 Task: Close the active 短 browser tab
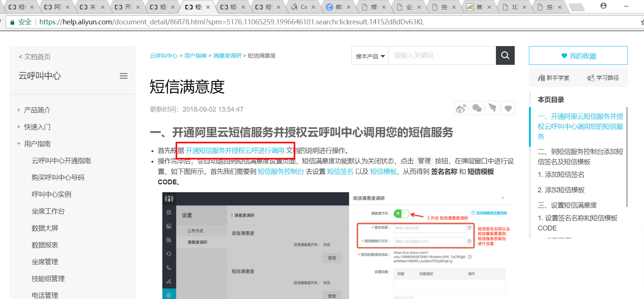(208, 7)
